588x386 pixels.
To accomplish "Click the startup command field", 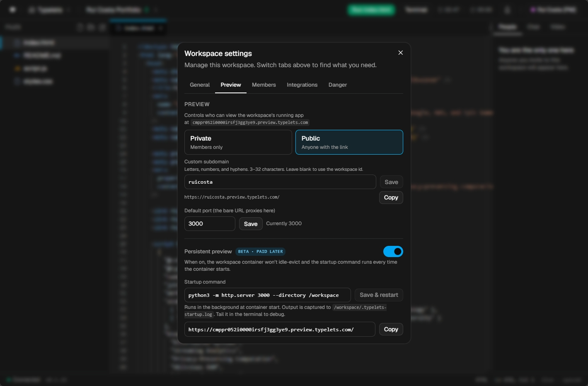I will click(268, 295).
